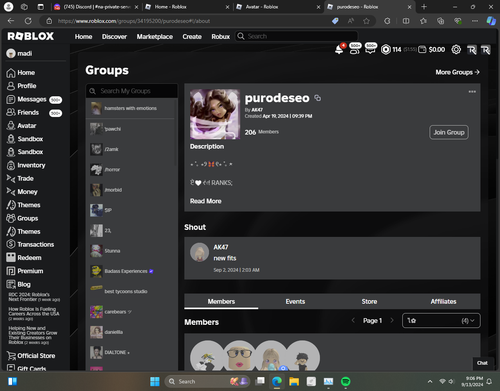Open the Home sidebar item
500x391 pixels.
click(x=21, y=73)
